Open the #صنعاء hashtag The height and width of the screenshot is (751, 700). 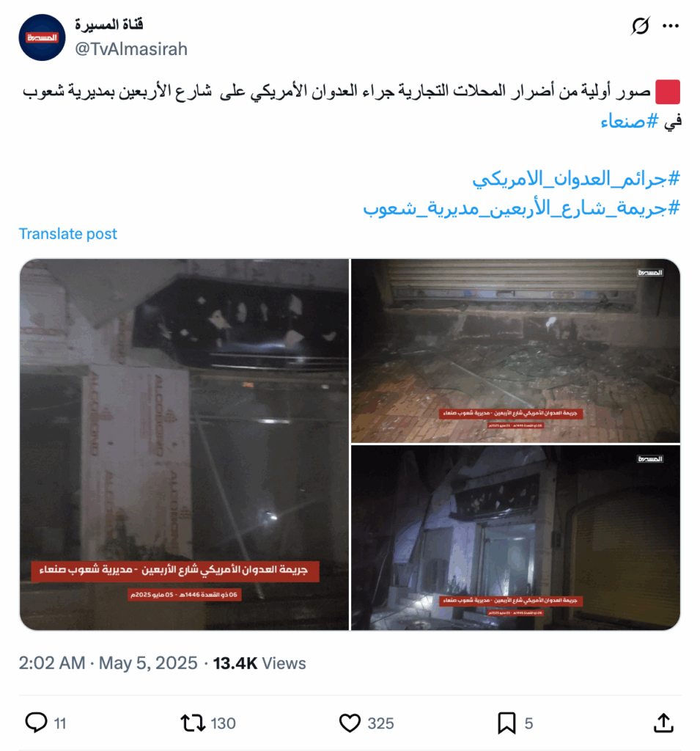click(x=629, y=121)
